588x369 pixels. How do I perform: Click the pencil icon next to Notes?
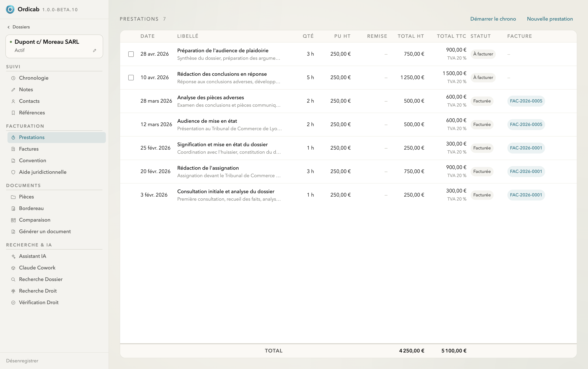point(13,90)
